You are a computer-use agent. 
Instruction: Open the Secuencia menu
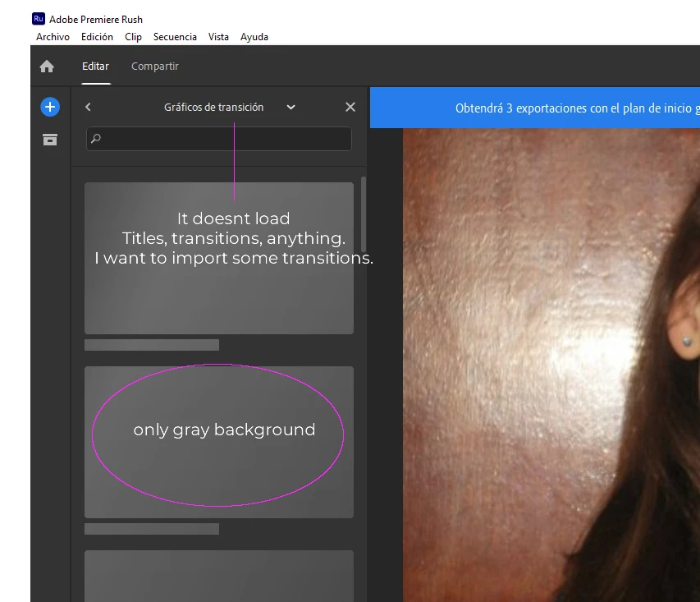(175, 37)
